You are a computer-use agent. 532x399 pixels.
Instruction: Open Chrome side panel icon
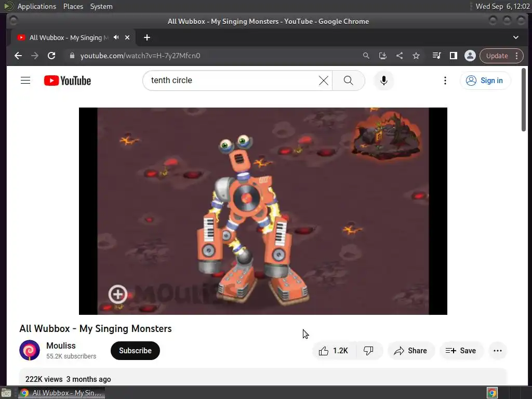coord(453,56)
